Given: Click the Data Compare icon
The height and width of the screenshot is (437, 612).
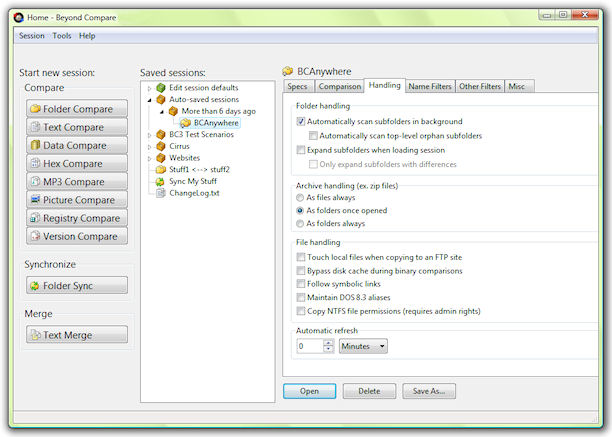Looking at the screenshot, I should (35, 145).
